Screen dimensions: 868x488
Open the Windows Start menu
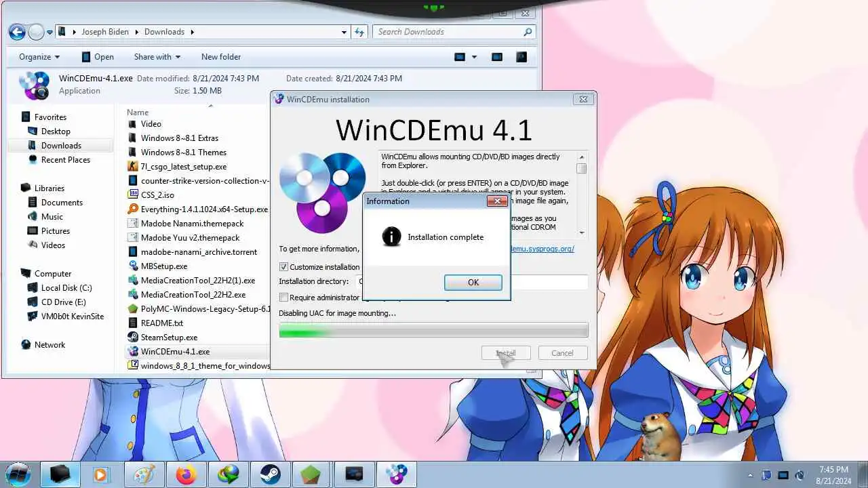pos(18,474)
